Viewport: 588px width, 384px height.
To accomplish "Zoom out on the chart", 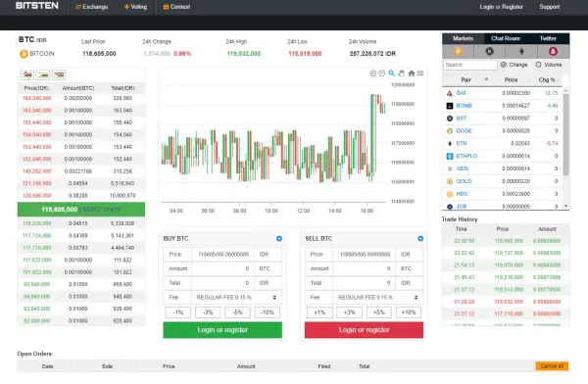I will [x=382, y=73].
